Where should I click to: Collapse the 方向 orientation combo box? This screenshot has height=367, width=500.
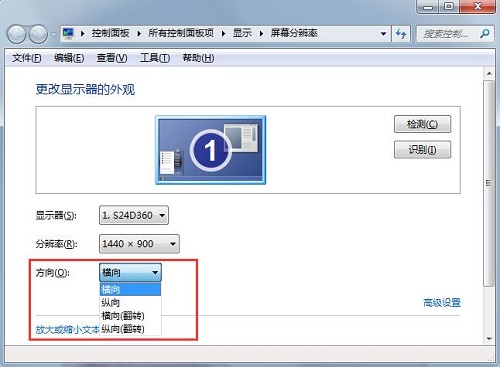point(130,273)
